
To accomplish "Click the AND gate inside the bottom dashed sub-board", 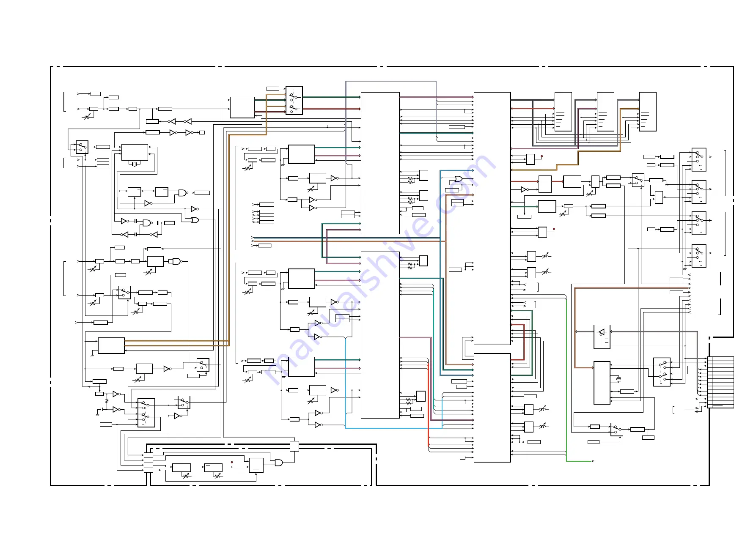I will tap(279, 463).
